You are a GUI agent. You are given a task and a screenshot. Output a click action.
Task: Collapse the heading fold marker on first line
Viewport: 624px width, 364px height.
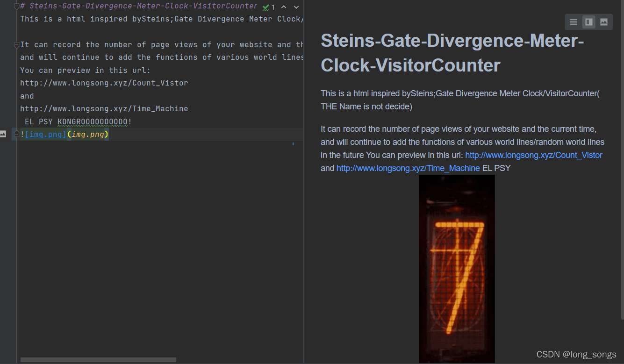click(x=17, y=6)
